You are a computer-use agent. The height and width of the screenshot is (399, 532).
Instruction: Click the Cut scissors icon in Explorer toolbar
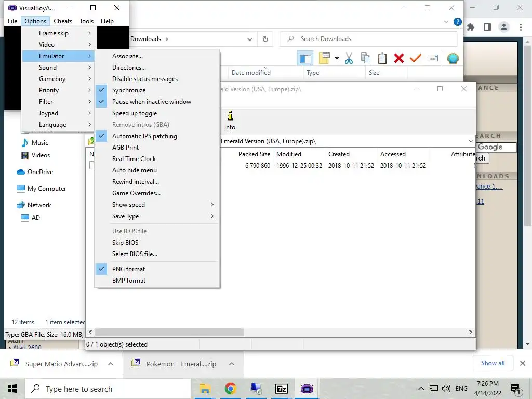pyautogui.click(x=349, y=58)
